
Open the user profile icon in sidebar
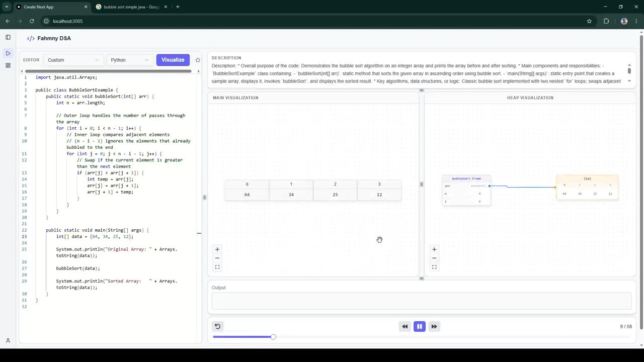click(8, 340)
